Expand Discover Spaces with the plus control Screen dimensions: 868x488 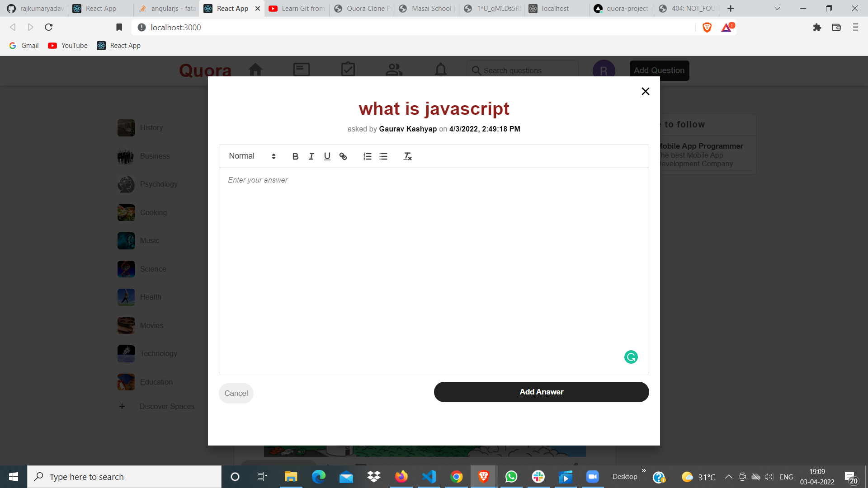click(x=122, y=406)
